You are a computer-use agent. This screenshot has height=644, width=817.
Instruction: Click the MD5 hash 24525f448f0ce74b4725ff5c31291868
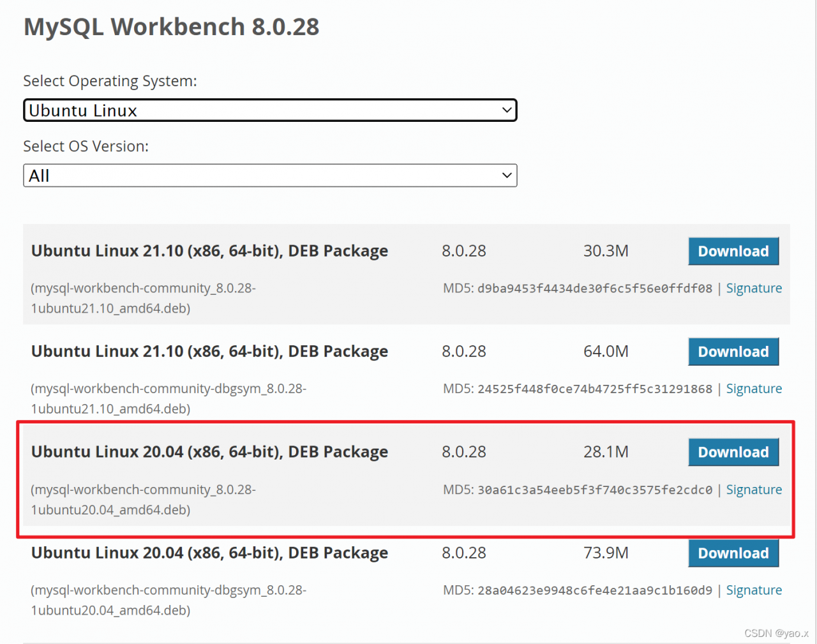coord(595,389)
